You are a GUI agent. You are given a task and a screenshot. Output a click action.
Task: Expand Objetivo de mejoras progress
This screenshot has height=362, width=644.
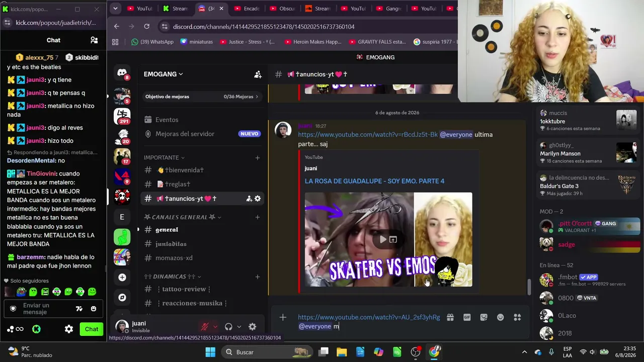point(201,97)
